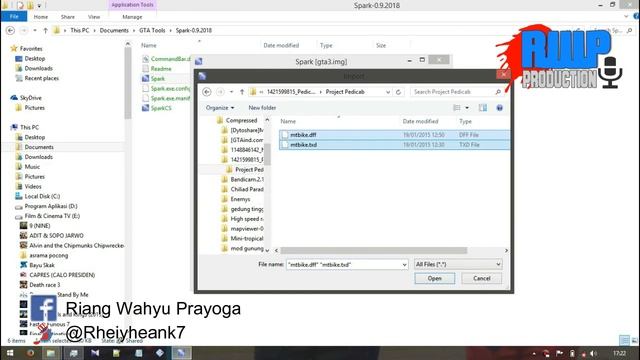
Task: Select Spark application file in Explorer
Action: [158, 79]
